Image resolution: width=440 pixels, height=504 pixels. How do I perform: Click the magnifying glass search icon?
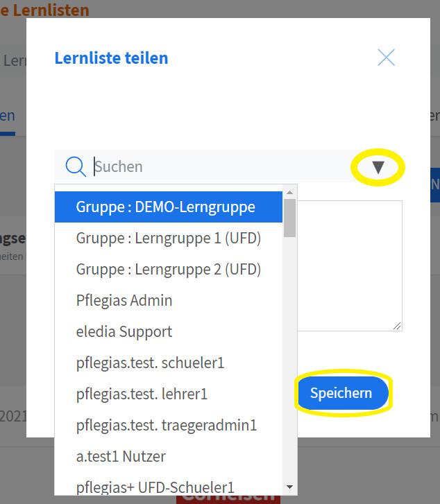[75, 166]
